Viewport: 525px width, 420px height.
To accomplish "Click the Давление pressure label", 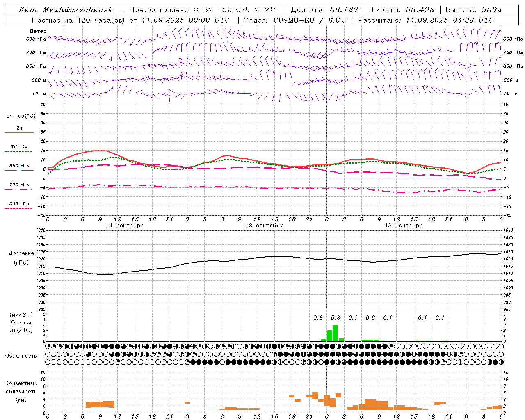I will [21, 253].
